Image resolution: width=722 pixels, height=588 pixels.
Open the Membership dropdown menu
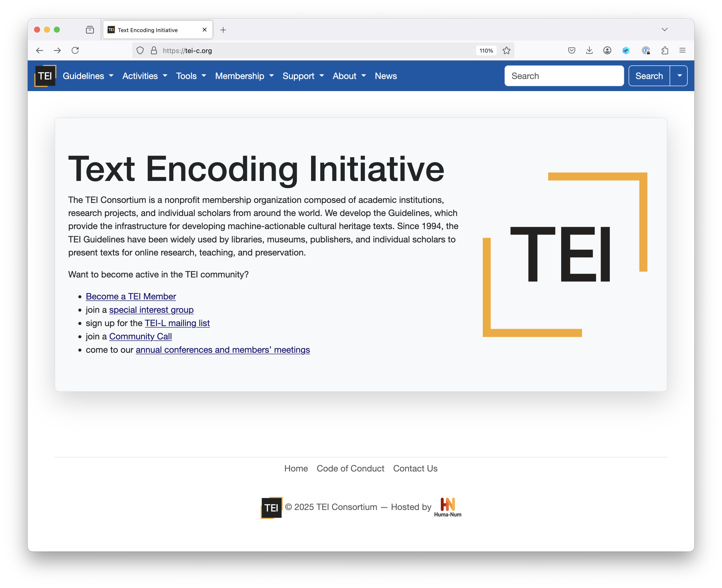point(244,76)
